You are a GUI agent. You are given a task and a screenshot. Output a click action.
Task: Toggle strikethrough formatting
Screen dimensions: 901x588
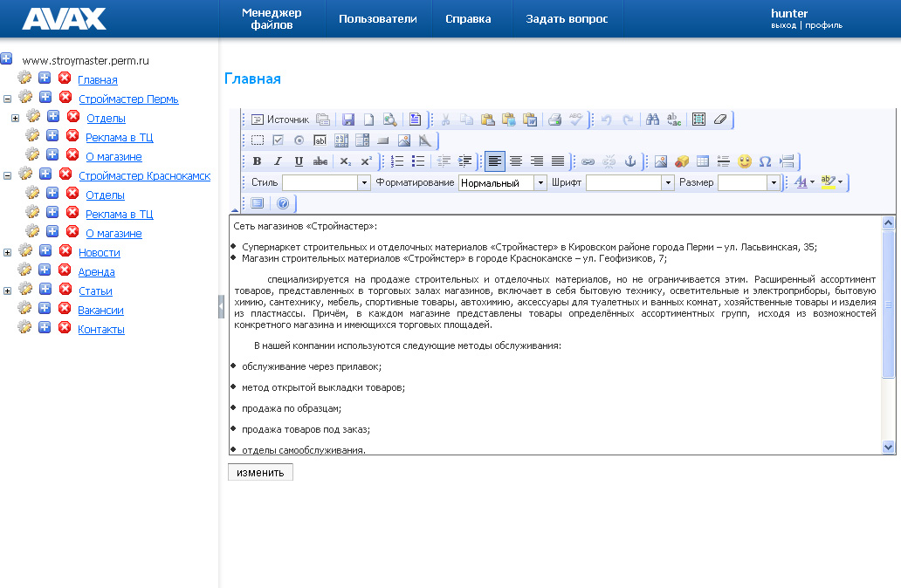pyautogui.click(x=320, y=161)
